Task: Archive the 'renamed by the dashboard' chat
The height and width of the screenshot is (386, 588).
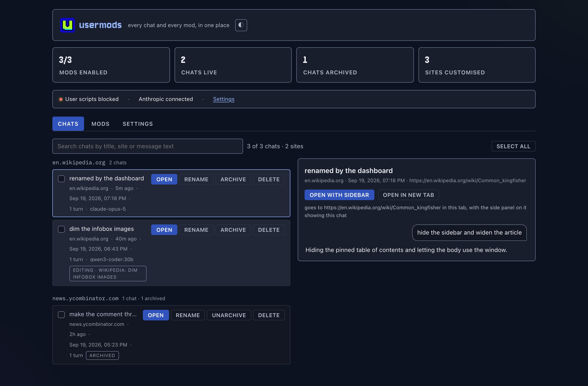Action: (233, 179)
